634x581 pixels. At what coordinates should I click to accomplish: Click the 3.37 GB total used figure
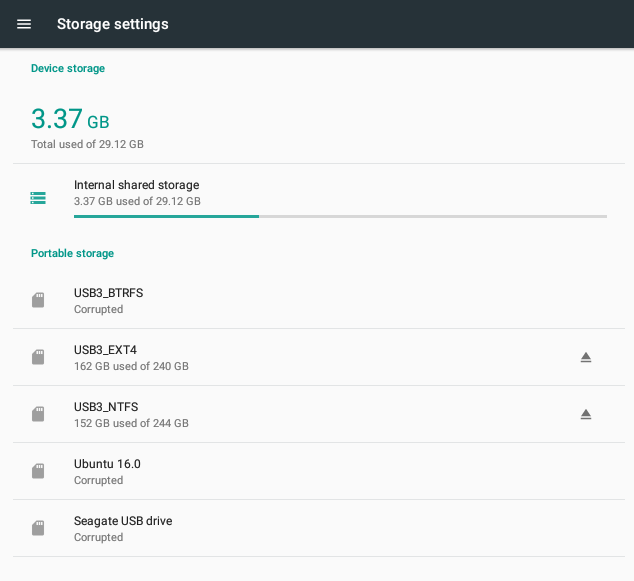70,119
